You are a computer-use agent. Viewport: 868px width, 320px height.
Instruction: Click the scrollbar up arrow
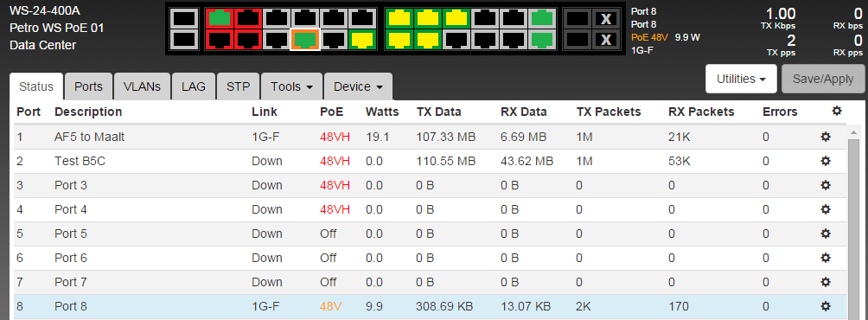(854, 132)
